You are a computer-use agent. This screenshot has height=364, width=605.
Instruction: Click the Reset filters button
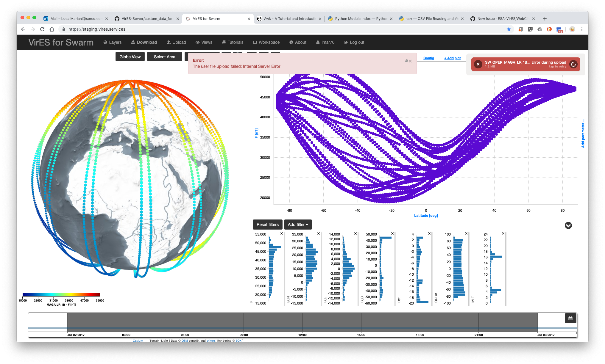click(267, 225)
